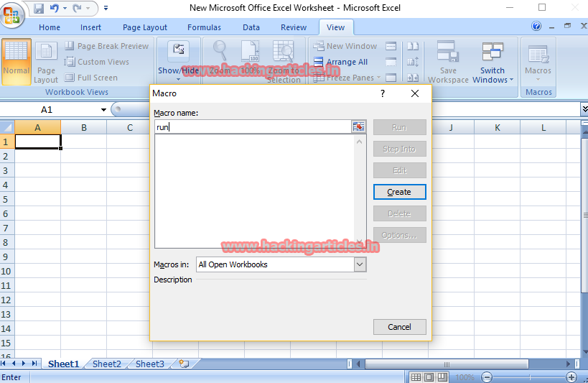
Task: Switch to the Data tab
Action: (251, 27)
